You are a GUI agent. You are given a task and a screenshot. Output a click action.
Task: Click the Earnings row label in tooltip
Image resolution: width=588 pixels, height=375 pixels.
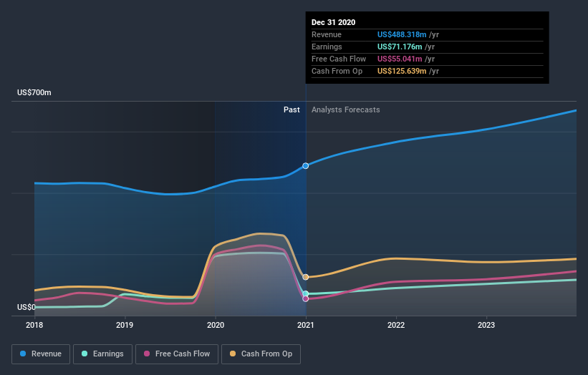tap(327, 47)
